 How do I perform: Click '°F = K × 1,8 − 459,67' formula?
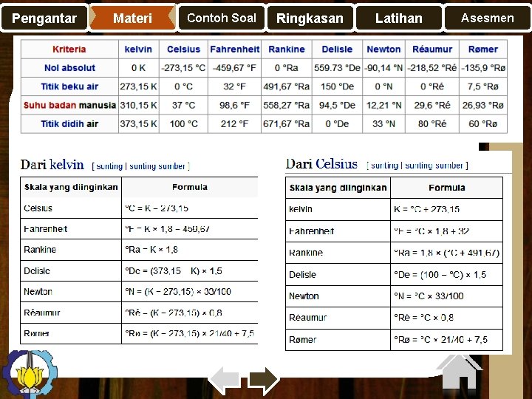tap(167, 229)
